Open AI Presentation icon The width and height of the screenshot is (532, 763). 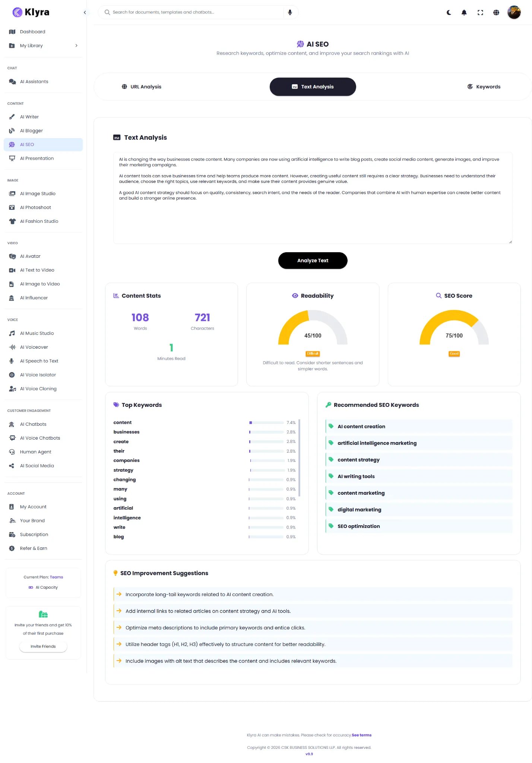point(12,158)
